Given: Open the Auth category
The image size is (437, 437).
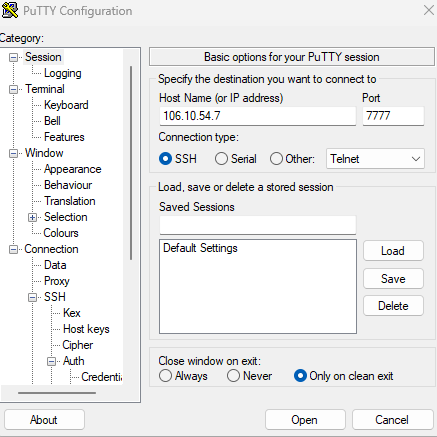Looking at the screenshot, I should 74,361.
